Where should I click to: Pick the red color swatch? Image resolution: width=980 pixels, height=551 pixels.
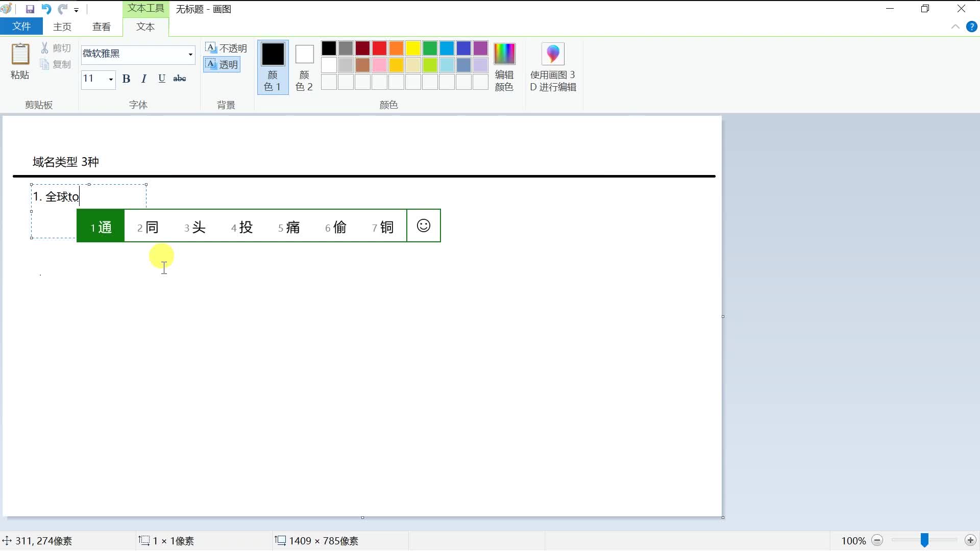(379, 48)
